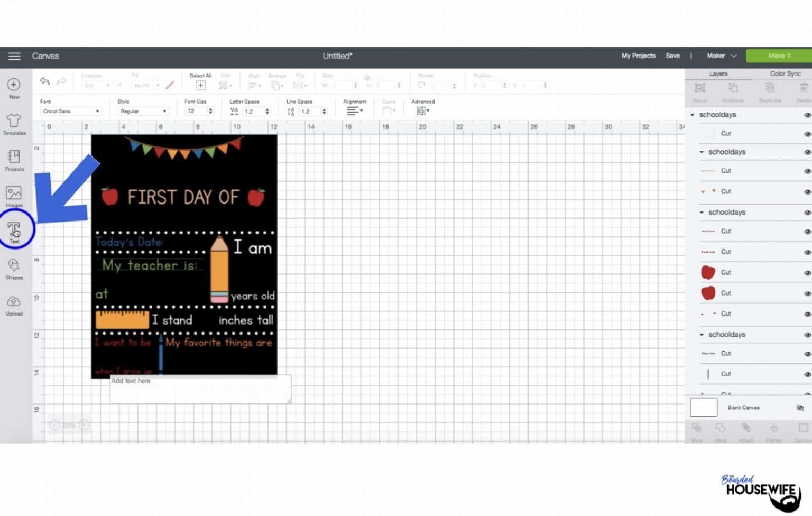This screenshot has width=812, height=516.
Task: Open the Style dropdown set to Regular
Action: pos(143,111)
